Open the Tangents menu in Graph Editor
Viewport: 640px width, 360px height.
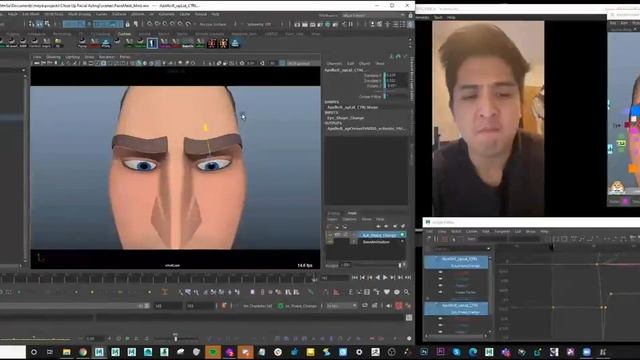click(x=502, y=231)
